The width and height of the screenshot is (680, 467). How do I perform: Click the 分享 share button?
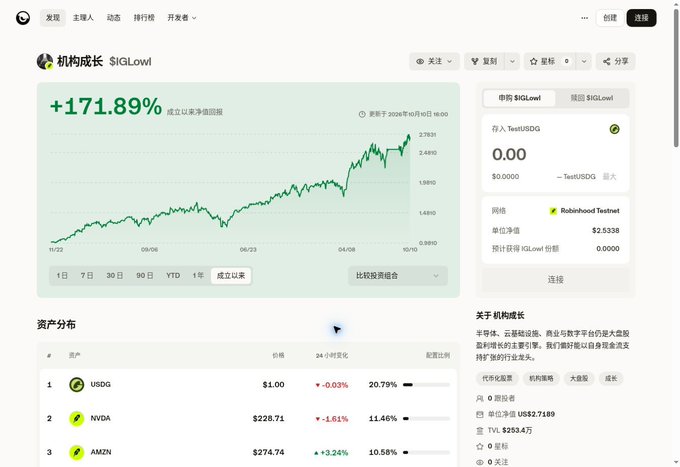615,62
